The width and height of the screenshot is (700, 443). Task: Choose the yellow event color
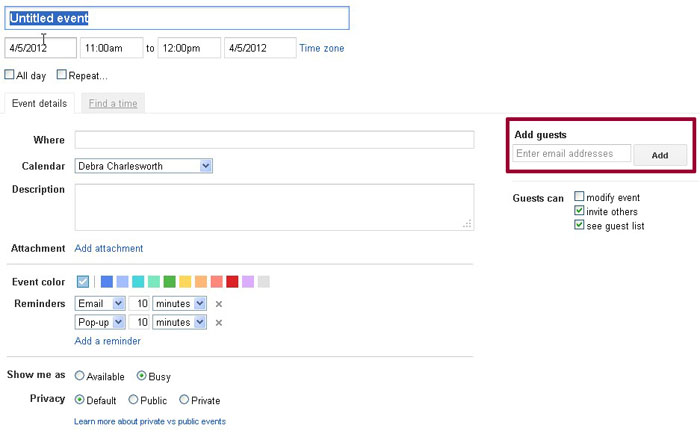(185, 282)
